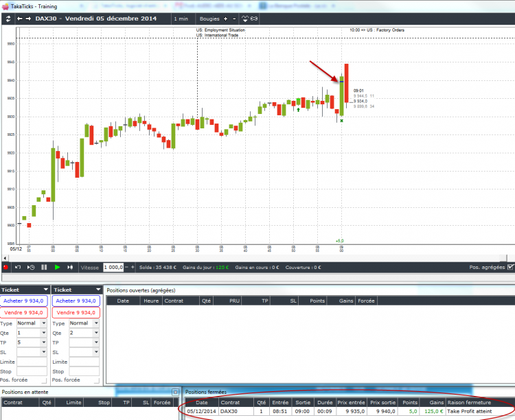The image size is (515, 420).
Task: Go to next day with right arrow
Action: [28, 19]
